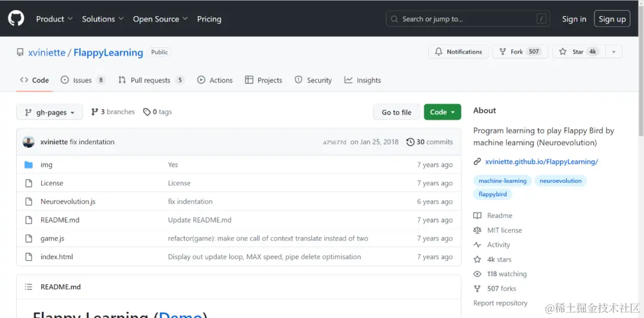
Task: View the 3 branches link
Action: click(113, 111)
